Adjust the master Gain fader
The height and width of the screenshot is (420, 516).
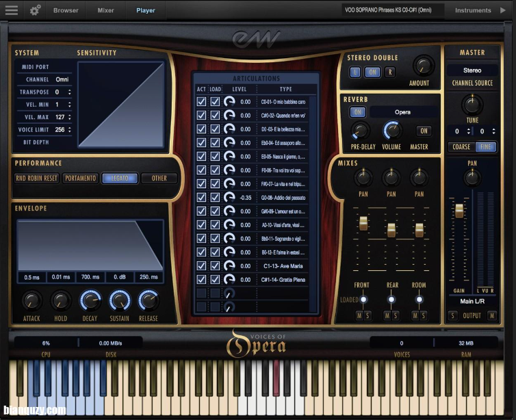click(459, 211)
